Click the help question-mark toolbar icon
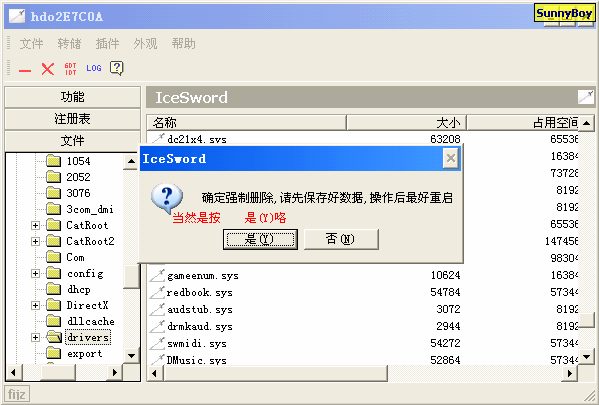 coord(117,68)
